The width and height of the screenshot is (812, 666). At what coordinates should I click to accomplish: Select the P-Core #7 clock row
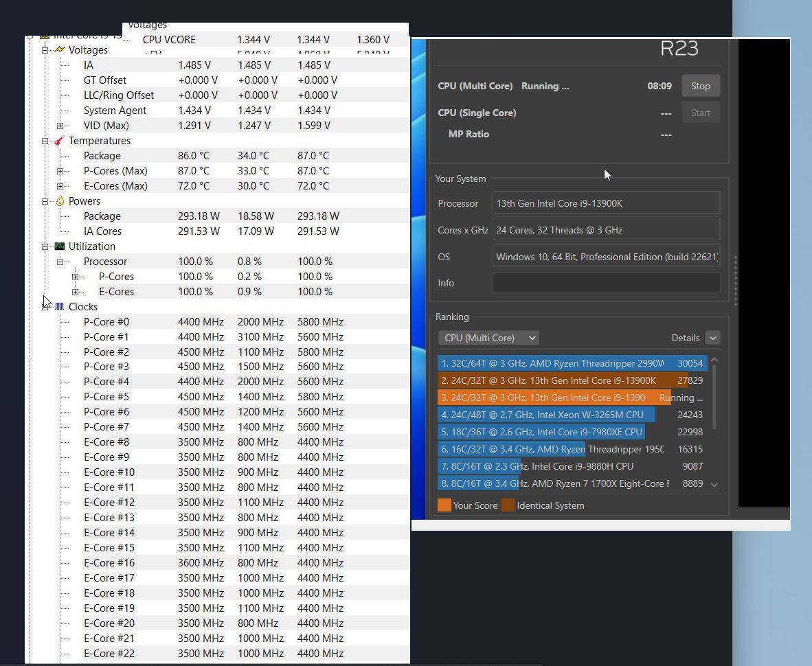click(x=245, y=427)
